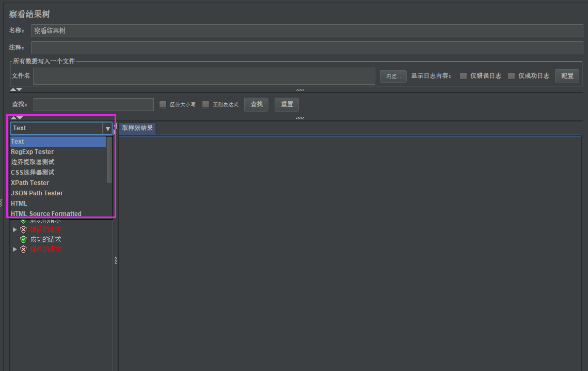The image size is (588, 371).
Task: Click the green success shield of the lower 成功的请求
Action: coord(23,239)
